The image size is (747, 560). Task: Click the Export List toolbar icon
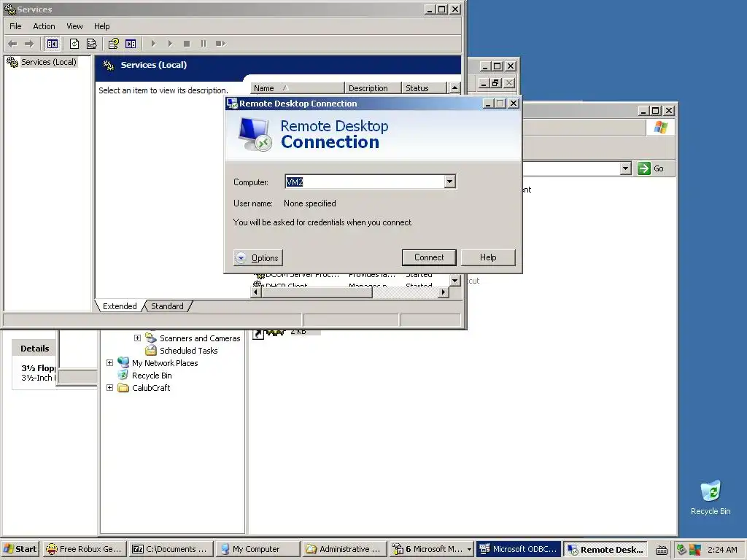tap(91, 44)
